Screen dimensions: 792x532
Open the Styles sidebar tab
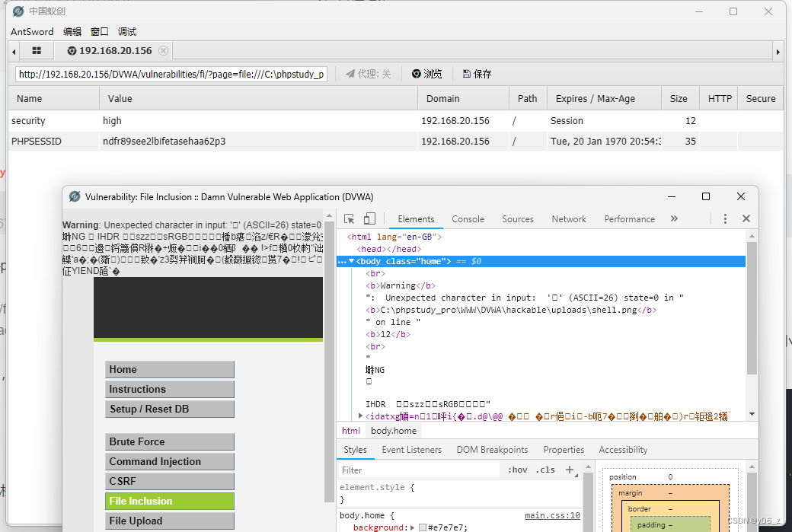point(355,450)
